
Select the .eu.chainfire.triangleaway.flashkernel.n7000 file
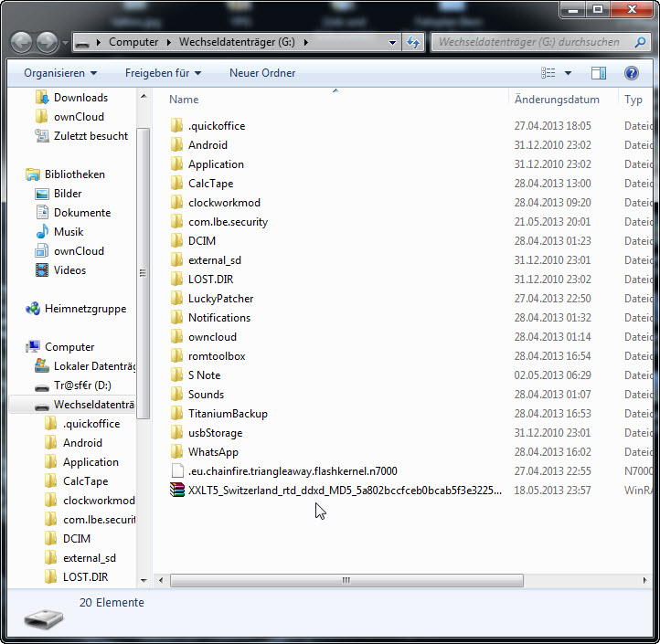pyautogui.click(x=293, y=471)
